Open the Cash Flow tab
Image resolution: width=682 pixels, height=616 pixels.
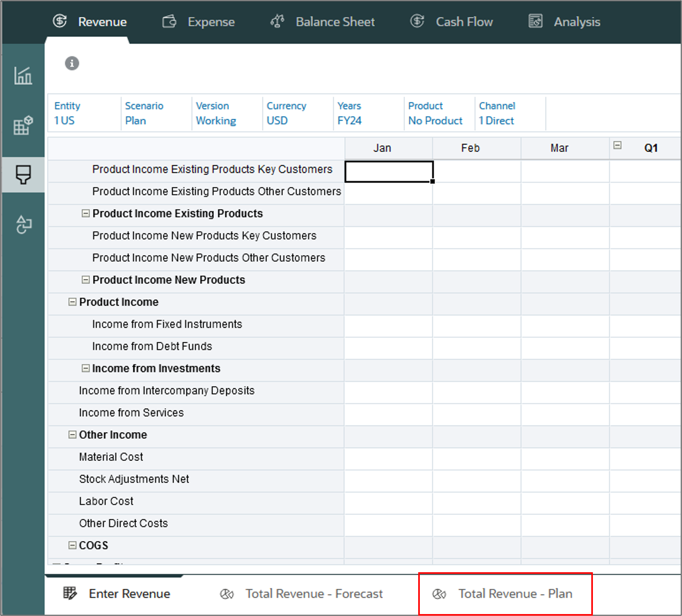[x=464, y=22]
